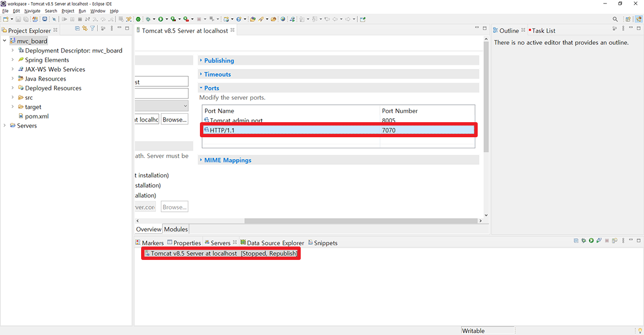This screenshot has height=335, width=644.
Task: Start server in debug mode in Servers view
Action: click(x=584, y=240)
